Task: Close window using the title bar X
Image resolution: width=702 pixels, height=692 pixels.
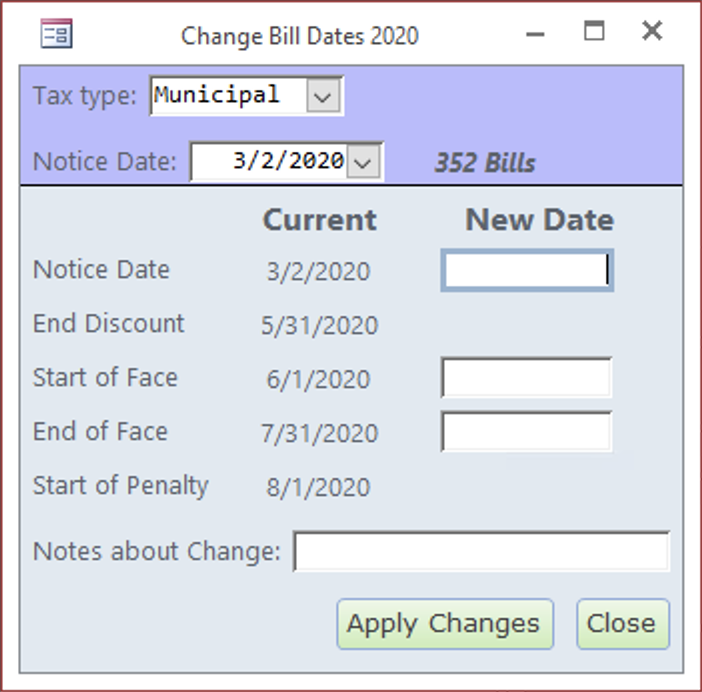Action: 652,31
